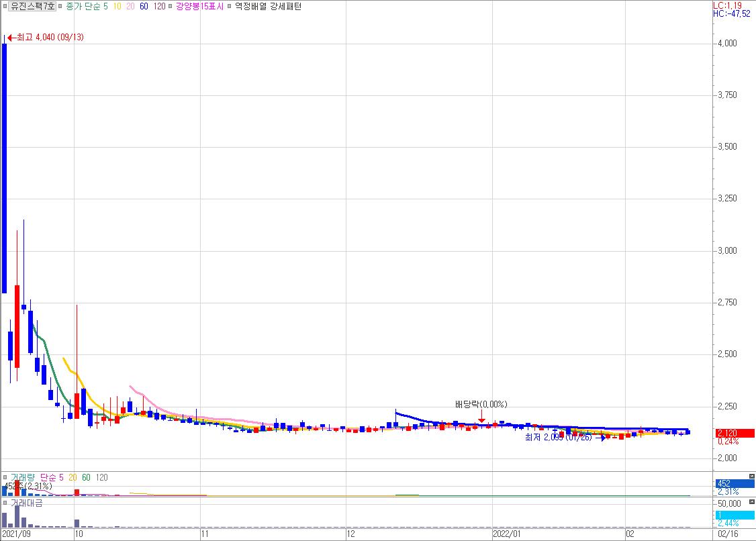Click the HC:-47,52 indicator text
Viewport: 756px width, 541px height.
[732, 13]
